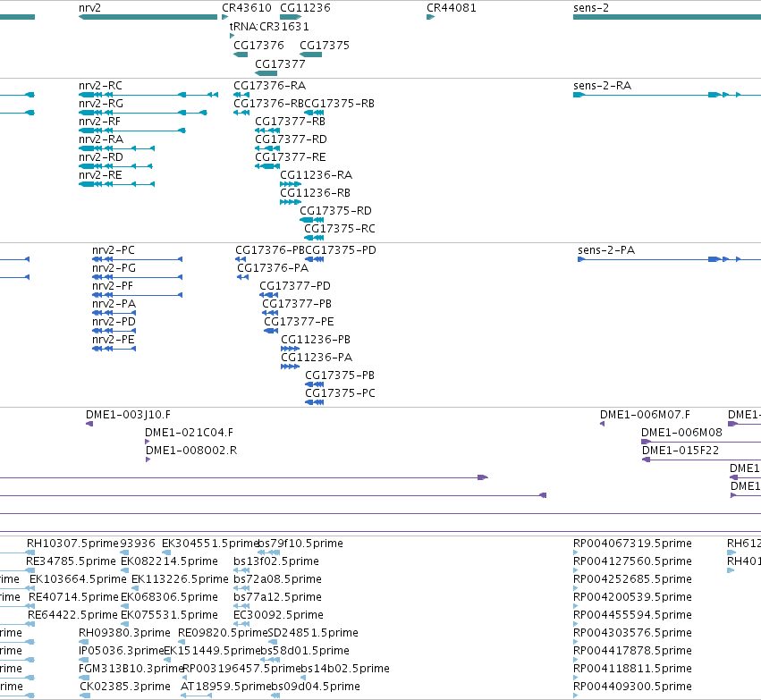Click the CG17375-PB protein label
Image resolution: width=761 pixels, height=700 pixels.
click(340, 376)
